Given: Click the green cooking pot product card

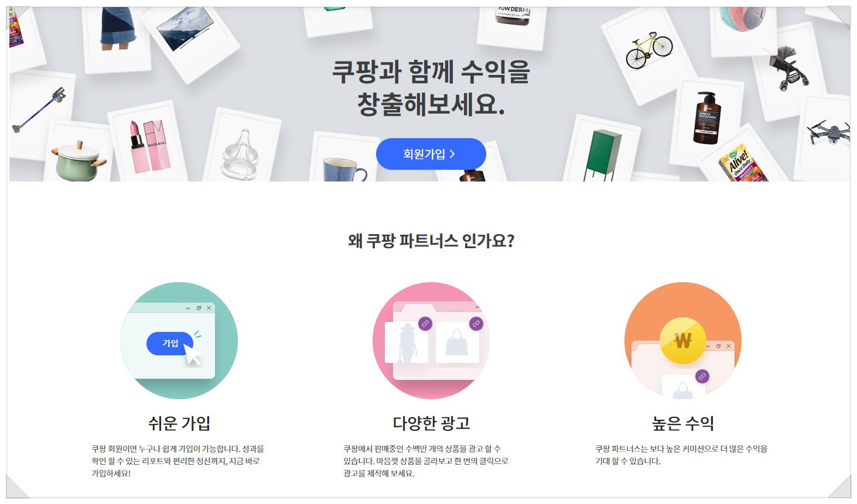Looking at the screenshot, I should point(79,153).
